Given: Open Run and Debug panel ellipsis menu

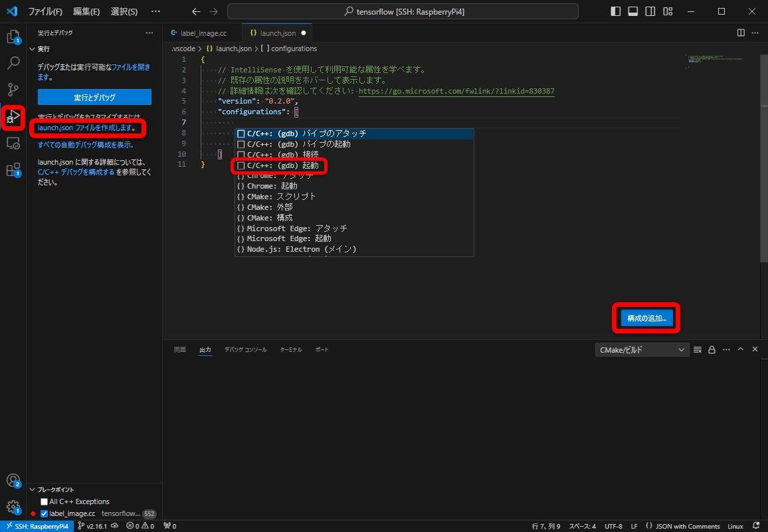Looking at the screenshot, I should [149, 33].
